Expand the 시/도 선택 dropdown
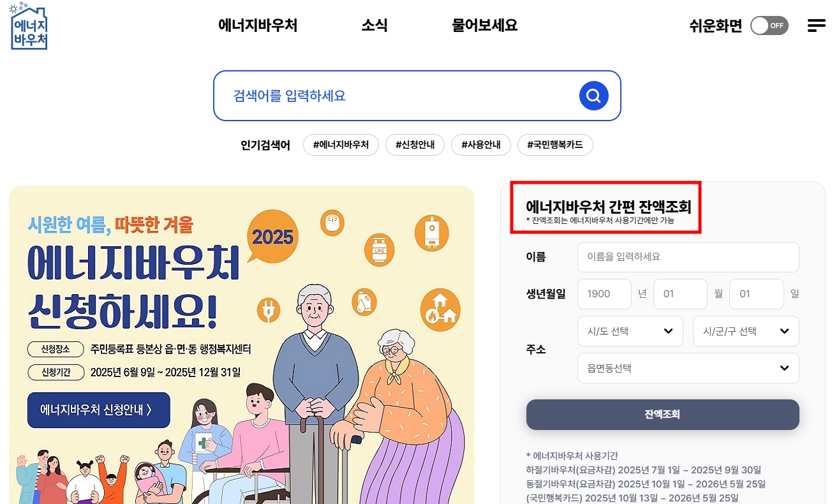Image resolution: width=832 pixels, height=504 pixels. point(630,331)
